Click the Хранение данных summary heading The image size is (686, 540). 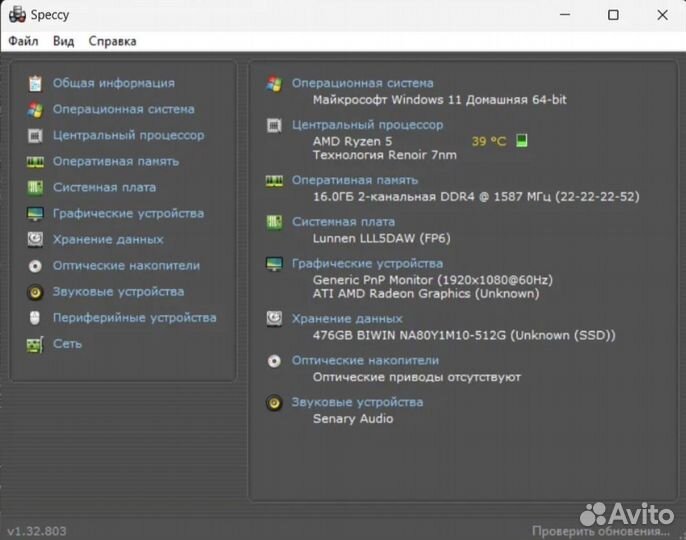[x=347, y=318]
